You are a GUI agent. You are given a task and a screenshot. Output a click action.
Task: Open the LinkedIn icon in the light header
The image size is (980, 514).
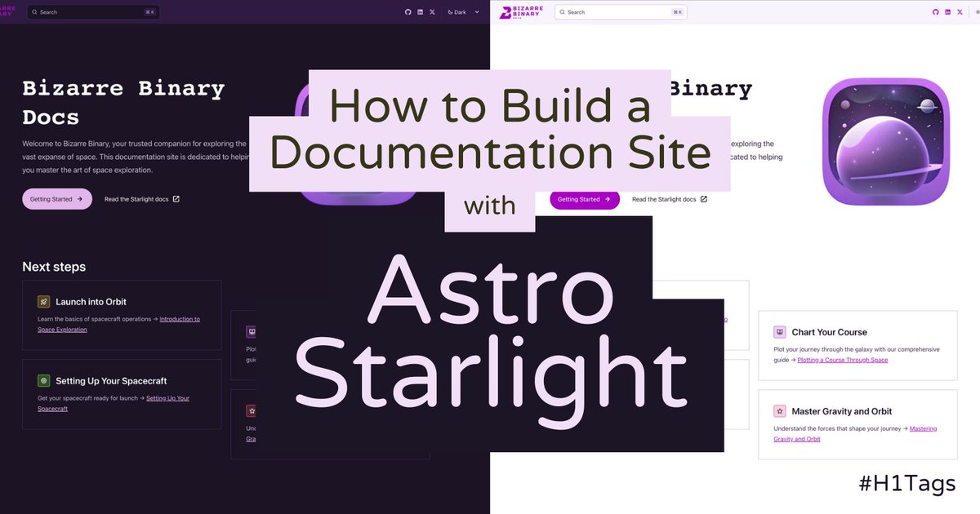[948, 12]
